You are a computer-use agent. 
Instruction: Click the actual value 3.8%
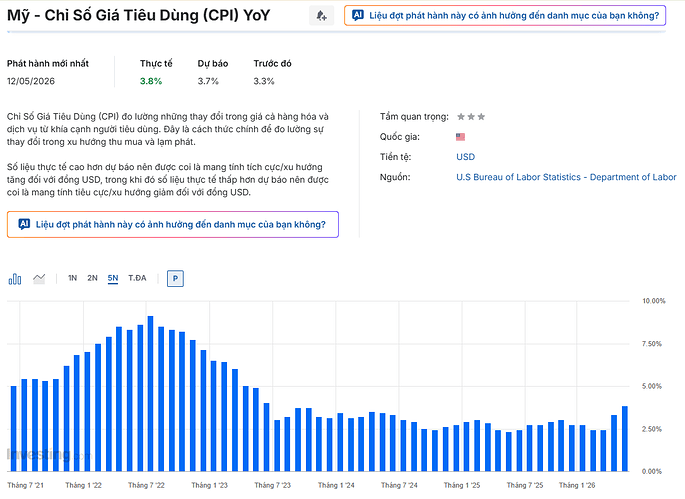(151, 81)
